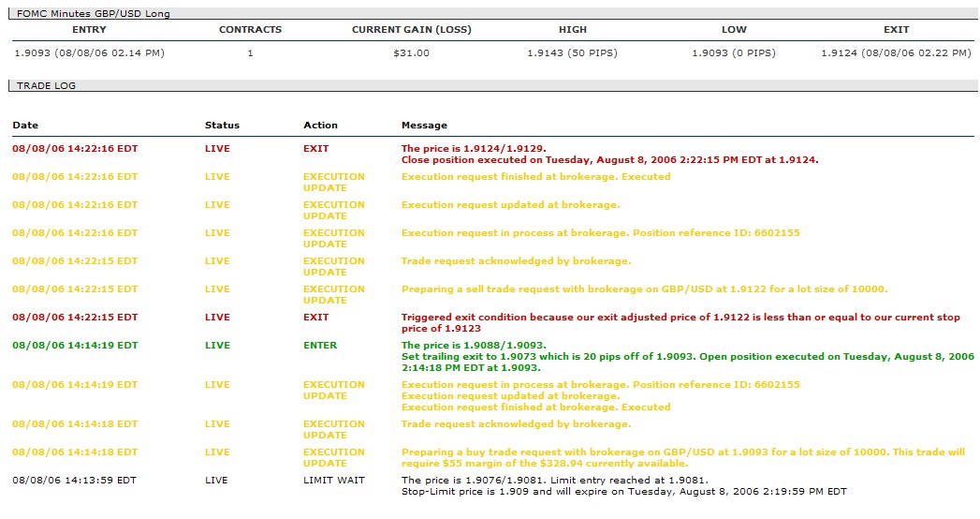This screenshot has height=519, width=980.
Task: Click the LOW column header
Action: (734, 29)
